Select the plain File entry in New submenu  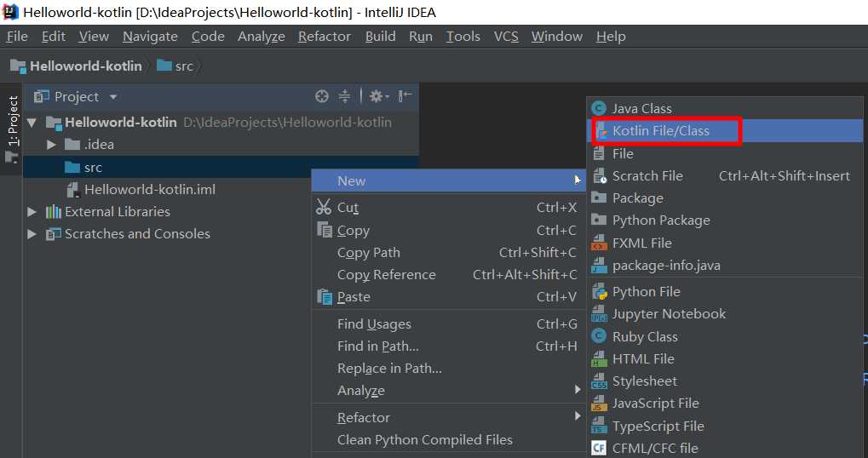[x=727, y=154]
